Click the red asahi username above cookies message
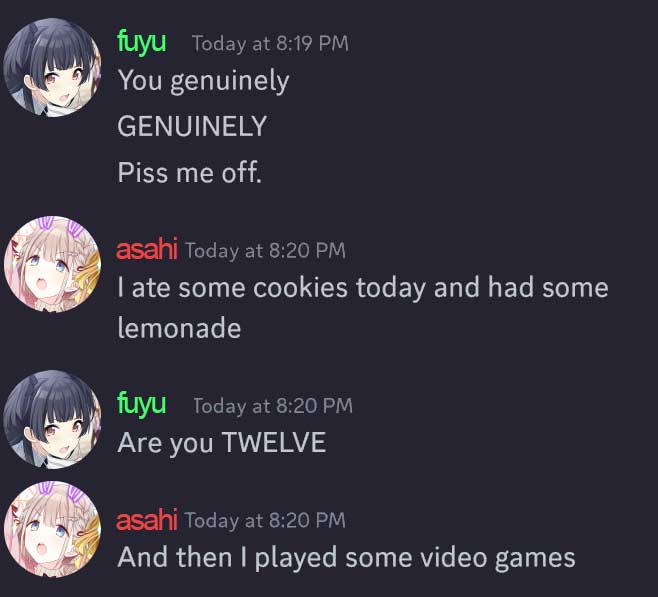658x597 pixels. coord(146,250)
